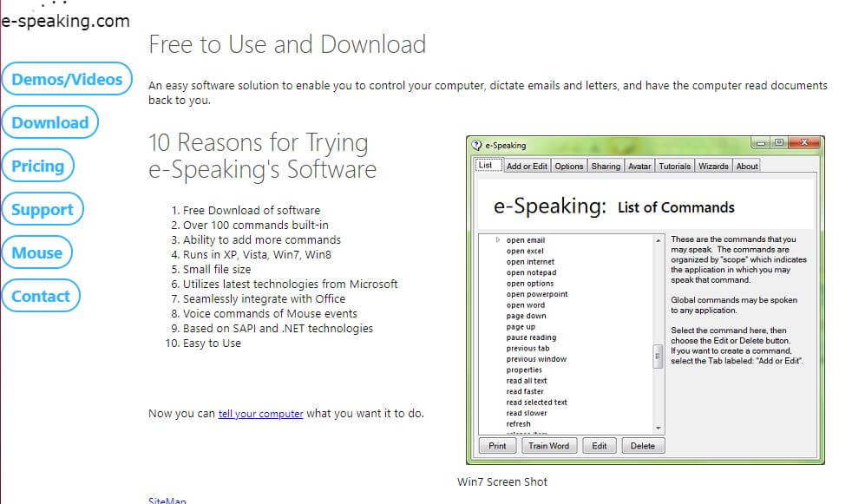Image resolution: width=852 pixels, height=504 pixels.
Task: Open the Contact page
Action: coord(41,296)
